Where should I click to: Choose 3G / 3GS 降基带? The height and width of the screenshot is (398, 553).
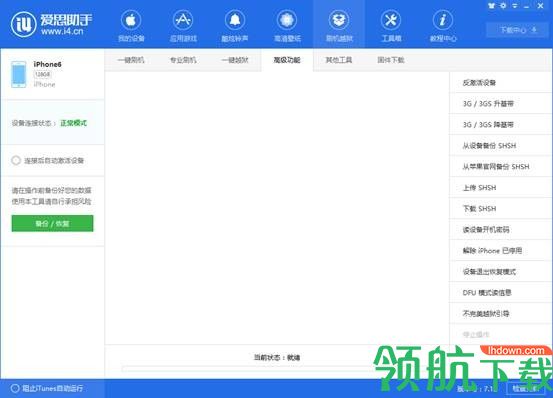tap(501, 124)
